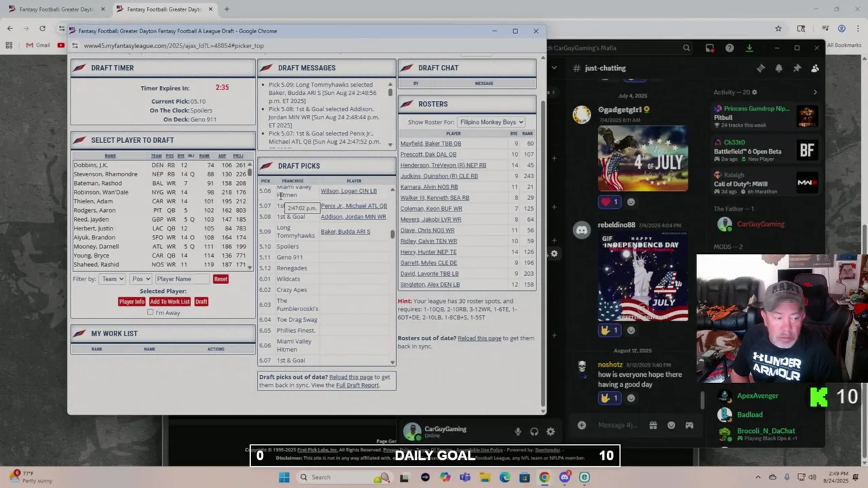Viewport: 868px width, 488px height.
Task: Open Discord from taskbar
Action: (564, 477)
